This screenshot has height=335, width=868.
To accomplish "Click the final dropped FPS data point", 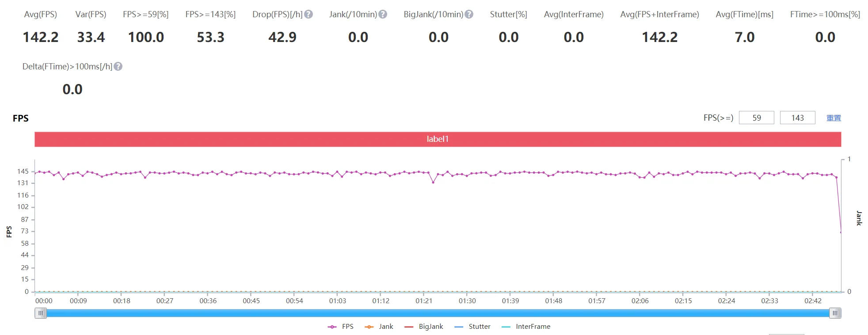I will 841,232.
